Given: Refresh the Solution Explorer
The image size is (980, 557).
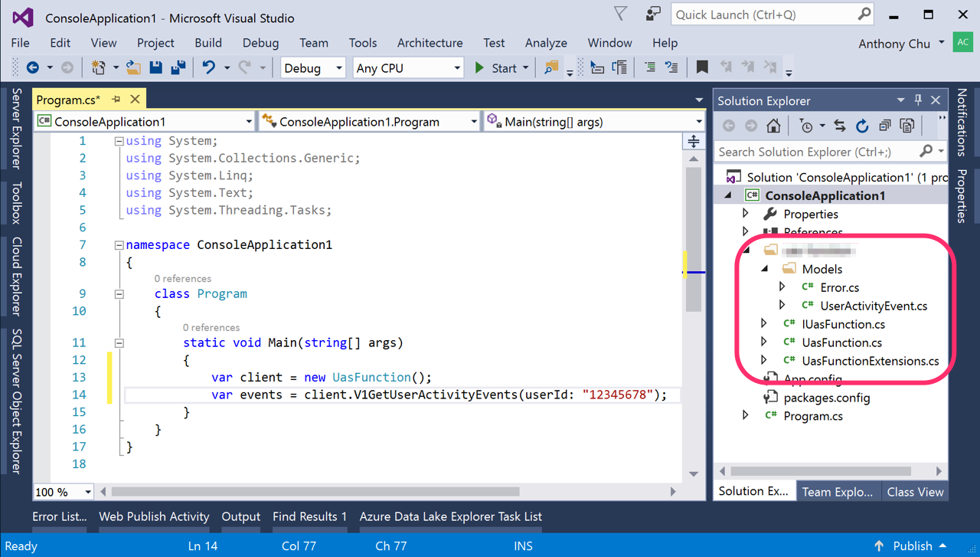Looking at the screenshot, I should coord(862,126).
